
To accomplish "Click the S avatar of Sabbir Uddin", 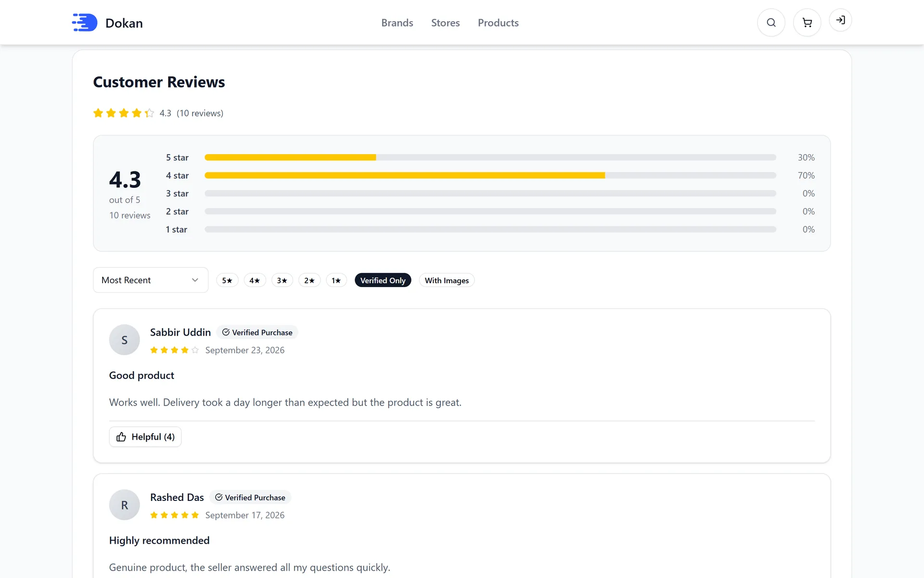I will pyautogui.click(x=125, y=340).
